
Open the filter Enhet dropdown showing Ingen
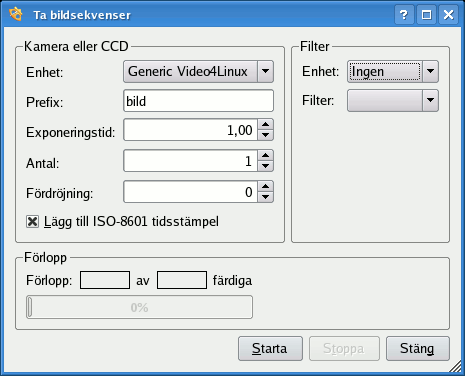click(x=393, y=71)
